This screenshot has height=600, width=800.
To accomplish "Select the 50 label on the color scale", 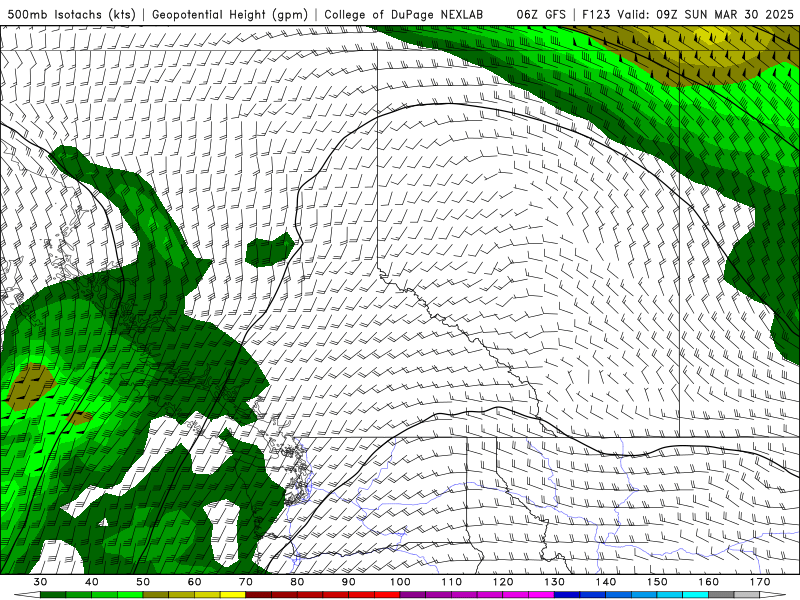I will click(143, 582).
